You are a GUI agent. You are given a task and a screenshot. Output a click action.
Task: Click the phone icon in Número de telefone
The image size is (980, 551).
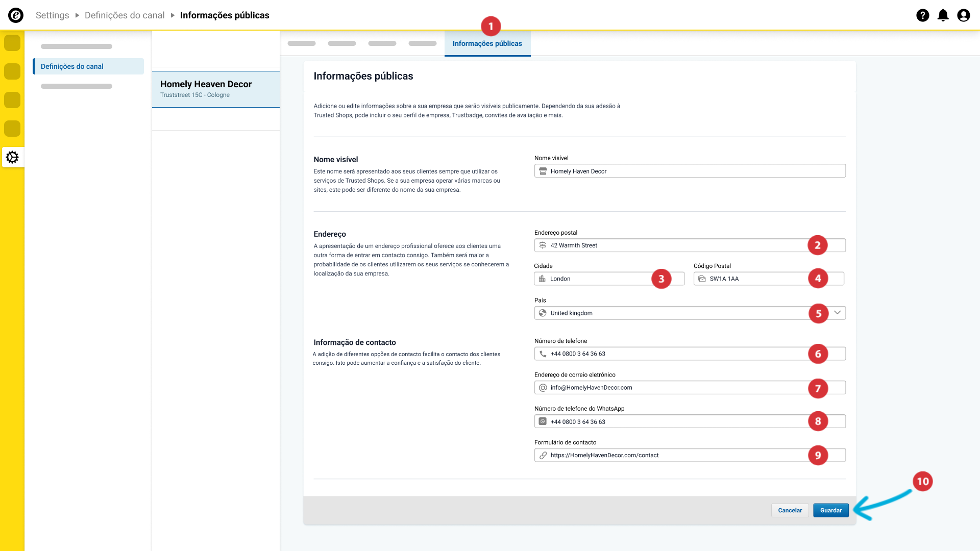543,354
